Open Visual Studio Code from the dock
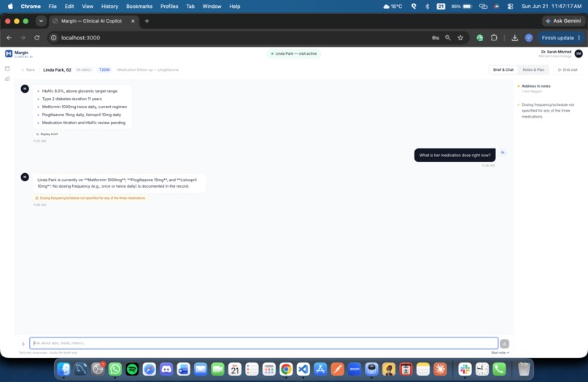Screen dimensions: 588x382 303,370
